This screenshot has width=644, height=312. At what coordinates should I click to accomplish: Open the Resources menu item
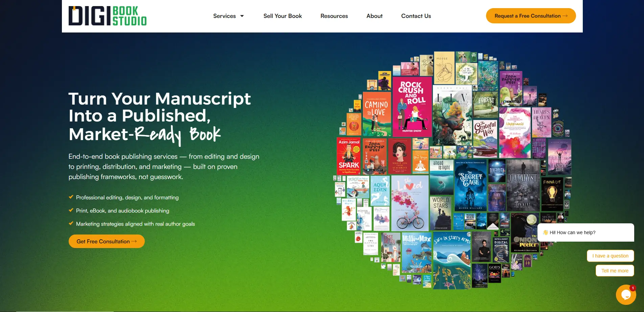coord(334,16)
